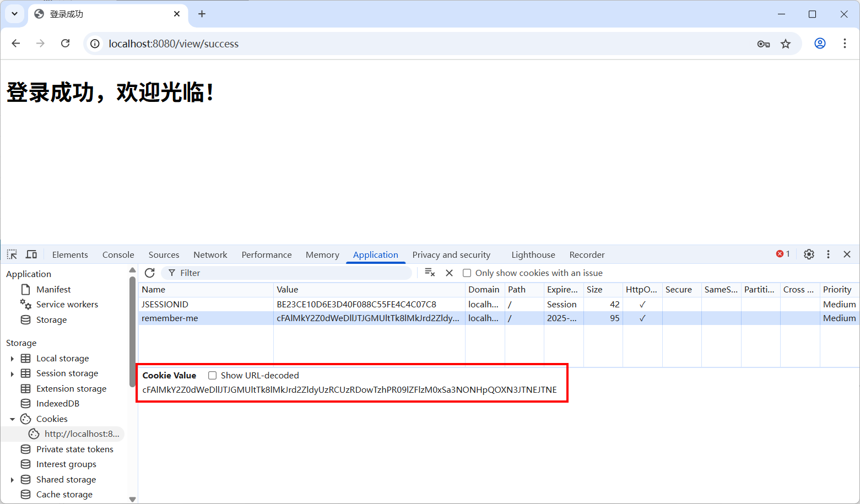Viewport: 860px width, 504px height.
Task: Select Private state tokens
Action: [74, 449]
